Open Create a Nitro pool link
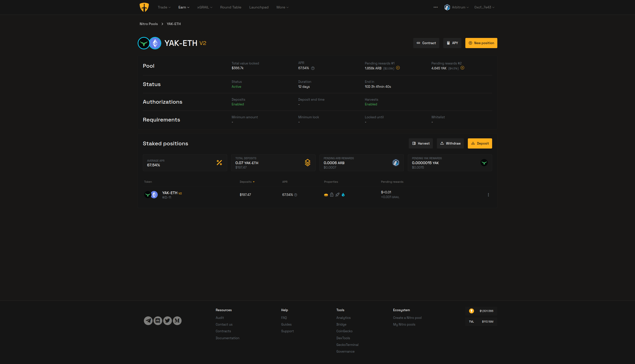 tap(407, 318)
